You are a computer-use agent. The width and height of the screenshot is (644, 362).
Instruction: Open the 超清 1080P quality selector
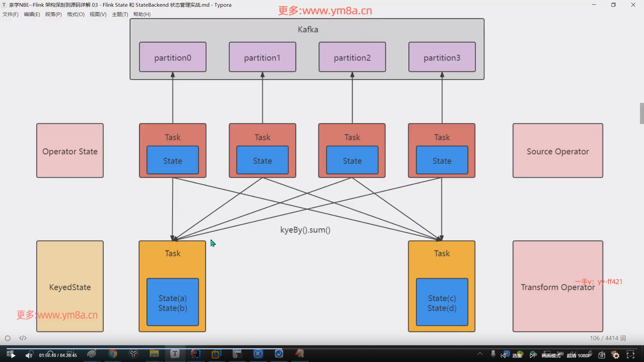(x=579, y=356)
